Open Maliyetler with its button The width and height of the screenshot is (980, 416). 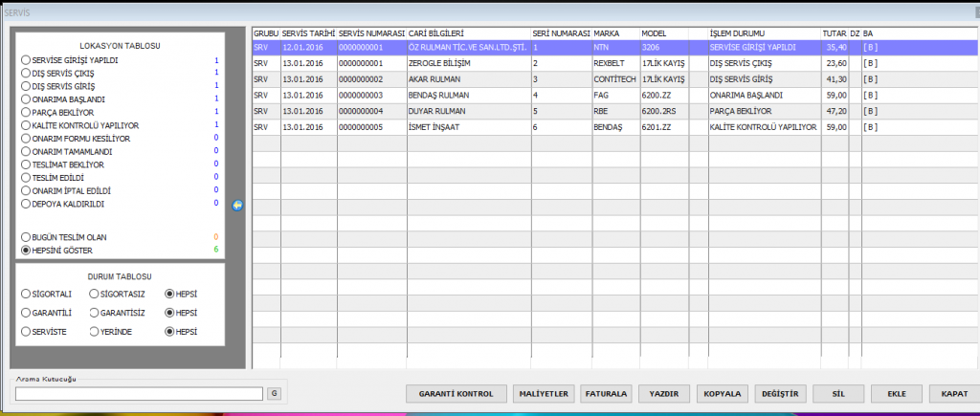click(543, 393)
